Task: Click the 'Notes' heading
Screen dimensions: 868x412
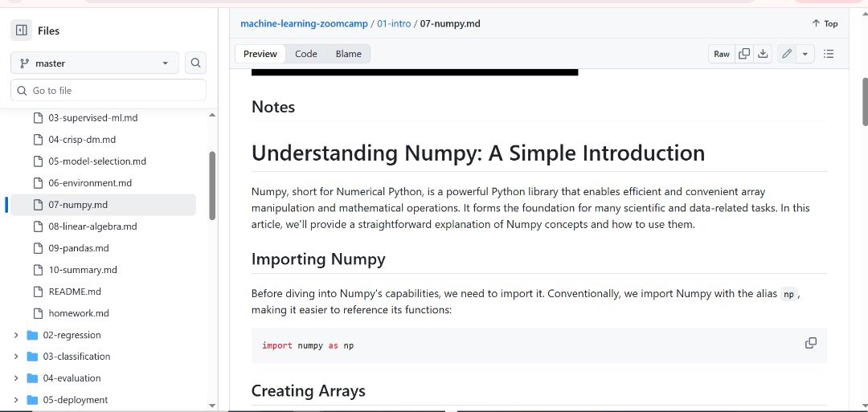Action: tap(273, 107)
